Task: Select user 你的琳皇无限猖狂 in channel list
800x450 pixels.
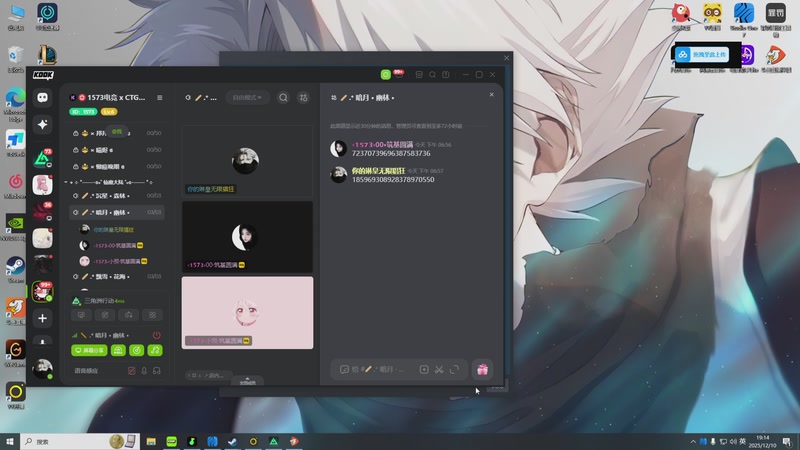Action: coord(113,230)
